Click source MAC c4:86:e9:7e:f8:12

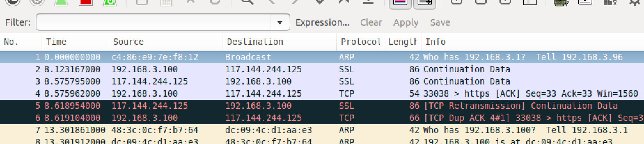coord(155,57)
